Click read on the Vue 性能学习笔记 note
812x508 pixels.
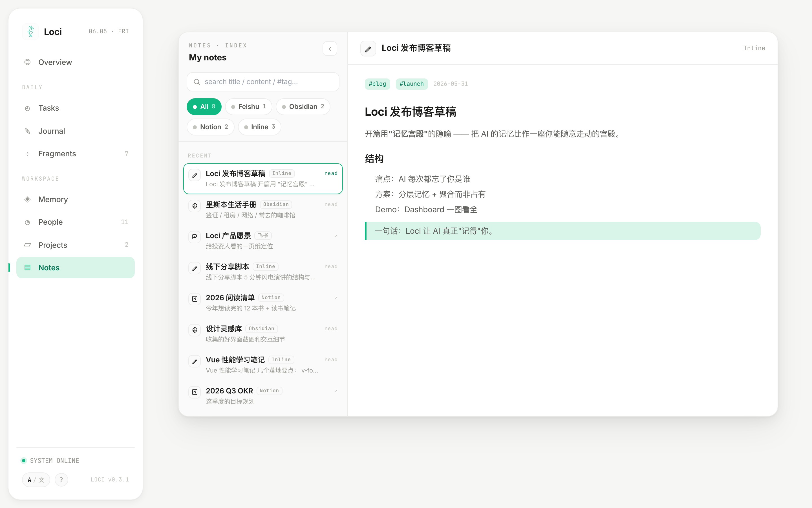[x=331, y=360]
